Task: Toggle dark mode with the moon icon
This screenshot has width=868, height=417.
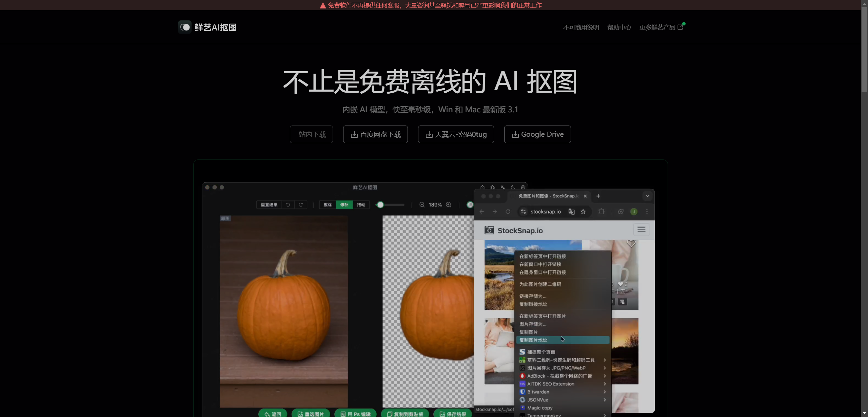Action: point(513,188)
